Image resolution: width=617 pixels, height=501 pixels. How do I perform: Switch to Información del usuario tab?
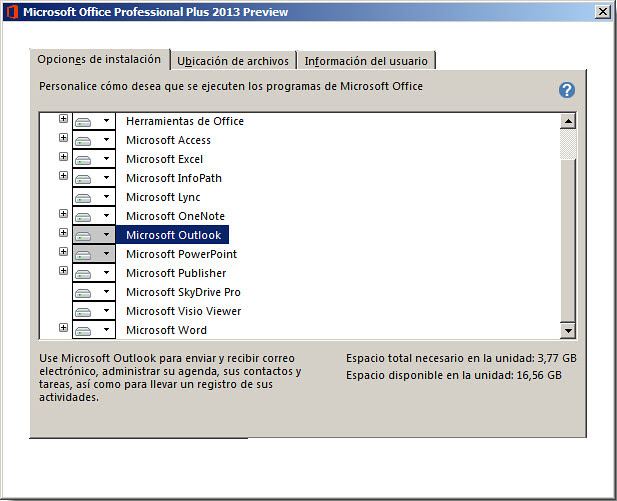[x=366, y=61]
